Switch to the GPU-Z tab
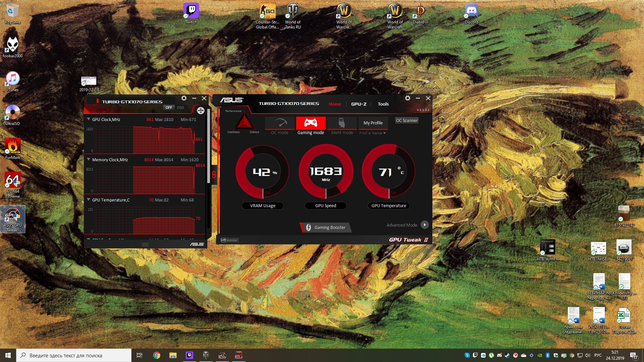Viewport: 644px width, 362px height. click(359, 104)
